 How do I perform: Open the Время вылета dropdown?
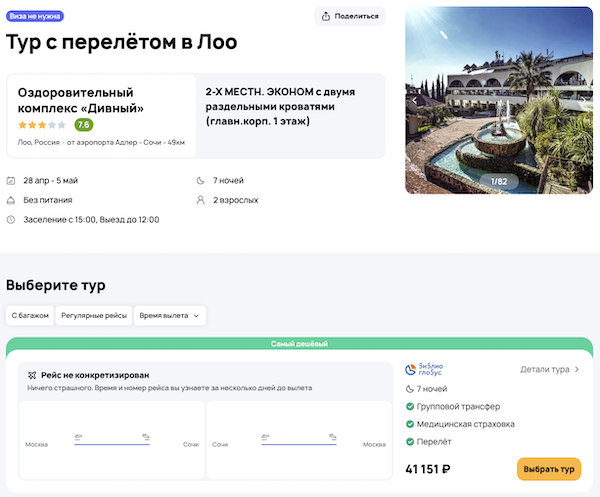(x=170, y=315)
